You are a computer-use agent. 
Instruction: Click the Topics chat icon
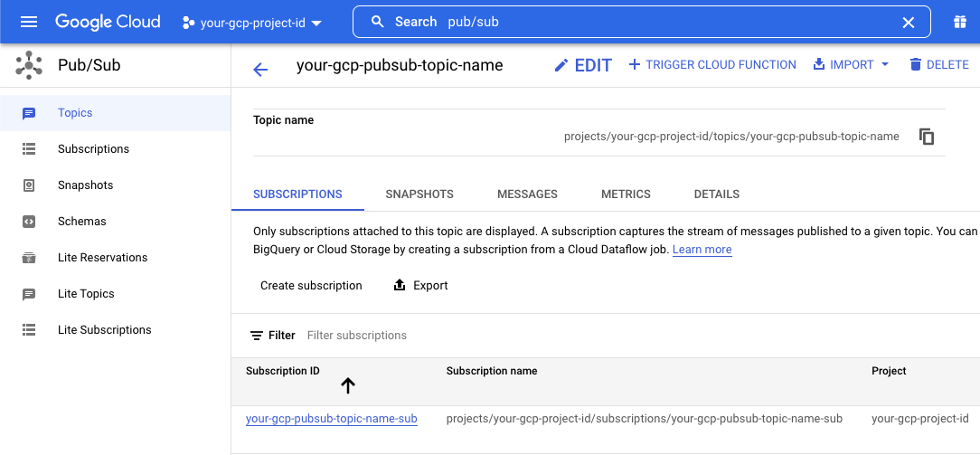point(29,114)
